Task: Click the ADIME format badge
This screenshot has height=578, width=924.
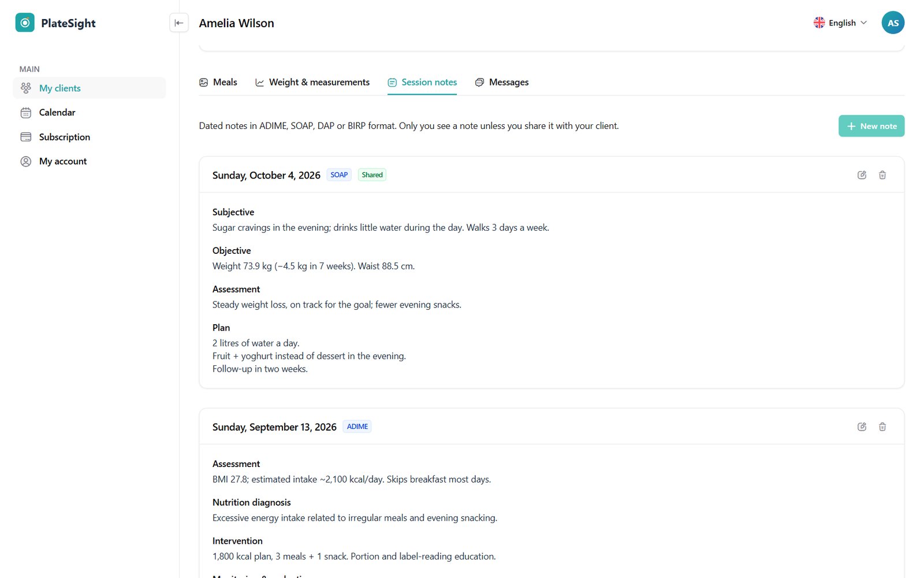Action: tap(357, 427)
